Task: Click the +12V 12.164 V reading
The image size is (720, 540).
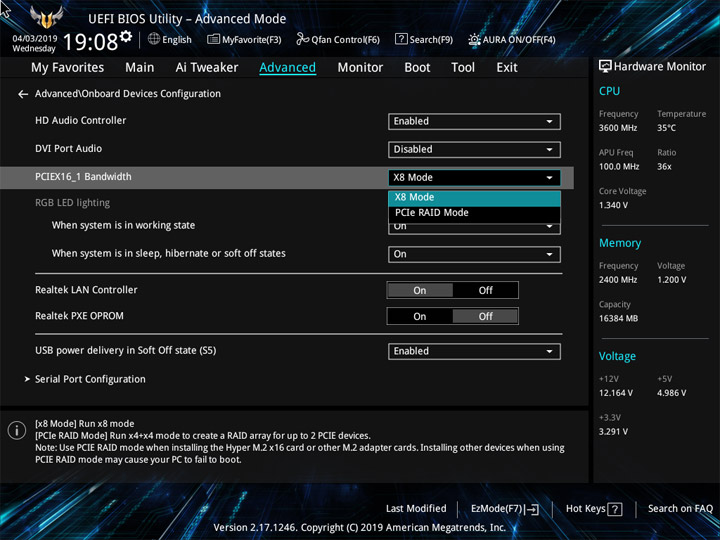Action: point(616,393)
